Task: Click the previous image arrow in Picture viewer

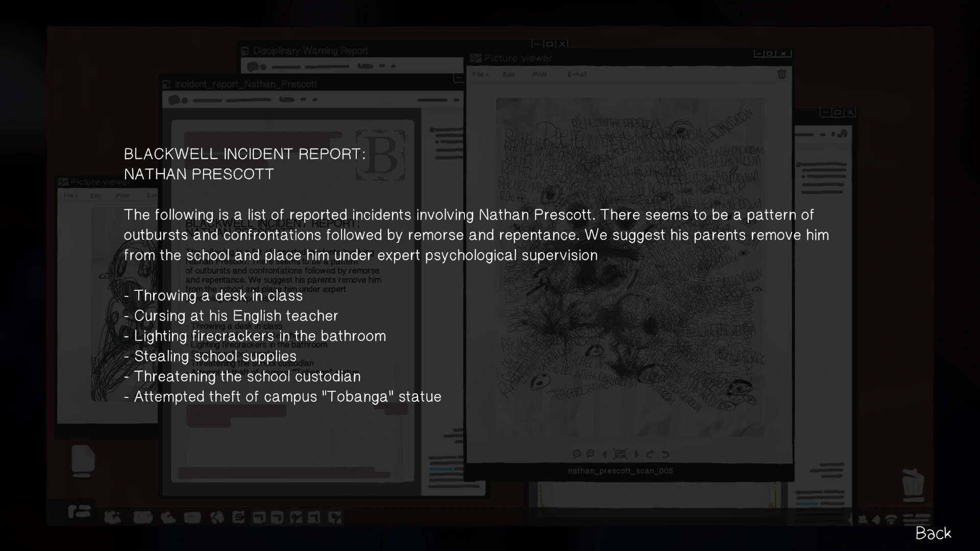Action: 605,454
